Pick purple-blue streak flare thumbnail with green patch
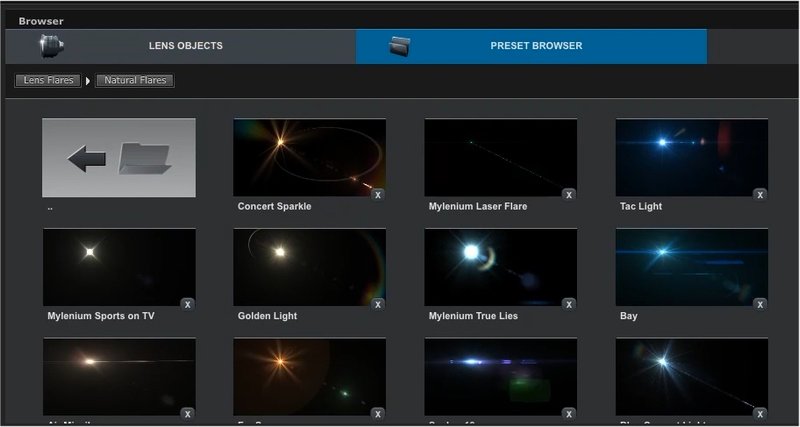800x427 pixels. click(501, 377)
